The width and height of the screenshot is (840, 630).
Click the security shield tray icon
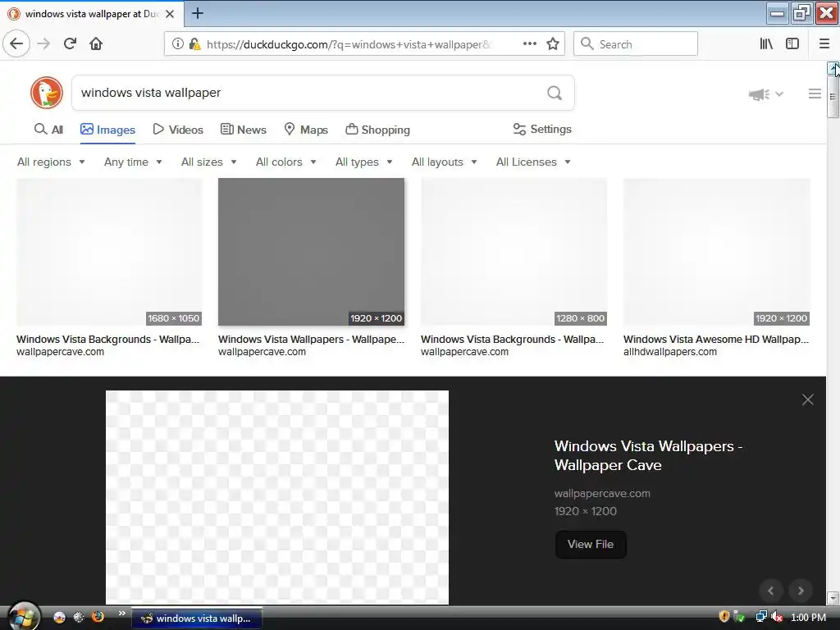click(x=724, y=617)
